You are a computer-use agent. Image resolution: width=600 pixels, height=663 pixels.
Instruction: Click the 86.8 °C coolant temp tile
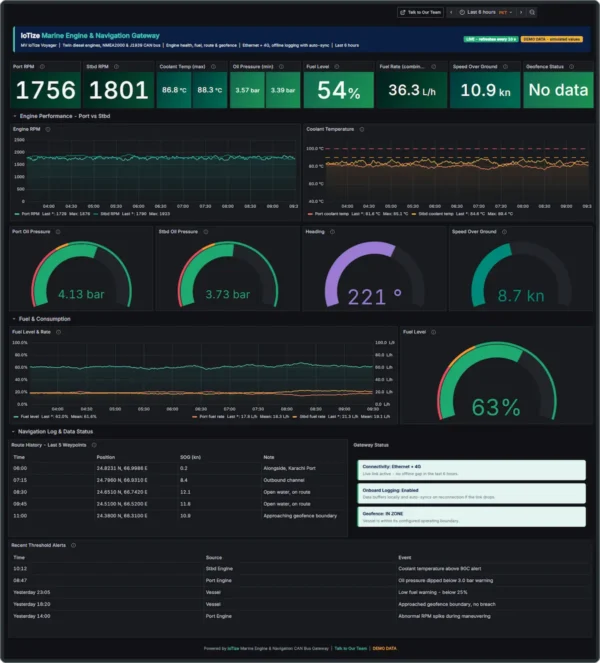click(174, 90)
